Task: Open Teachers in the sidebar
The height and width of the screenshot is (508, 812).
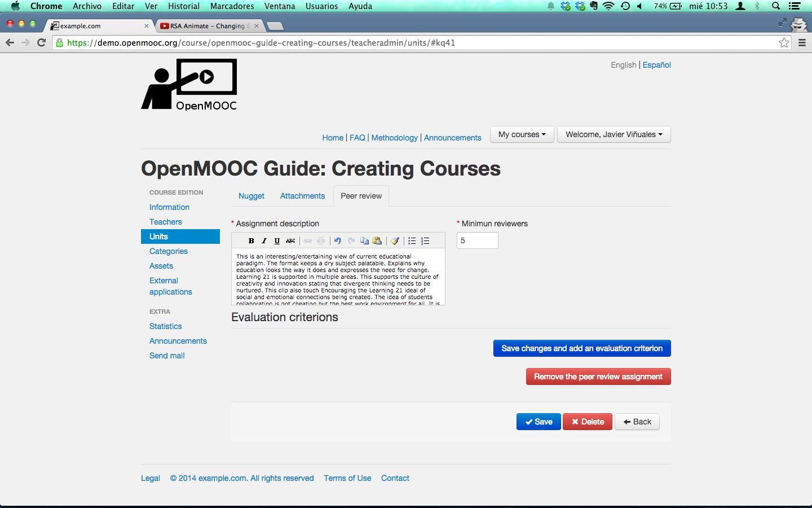Action: (165, 222)
